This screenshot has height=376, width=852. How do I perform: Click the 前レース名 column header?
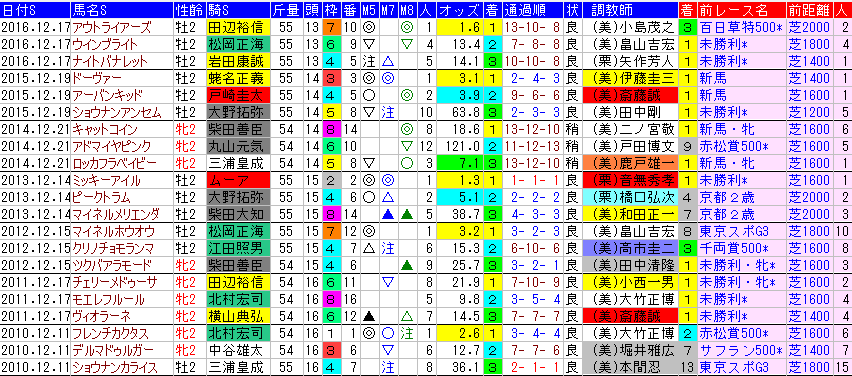[x=742, y=10]
